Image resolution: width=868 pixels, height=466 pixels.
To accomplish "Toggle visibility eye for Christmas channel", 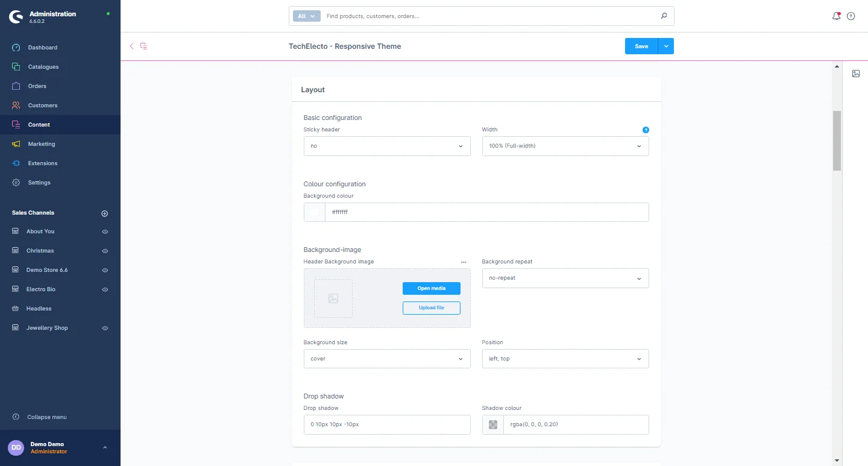I will pos(105,251).
